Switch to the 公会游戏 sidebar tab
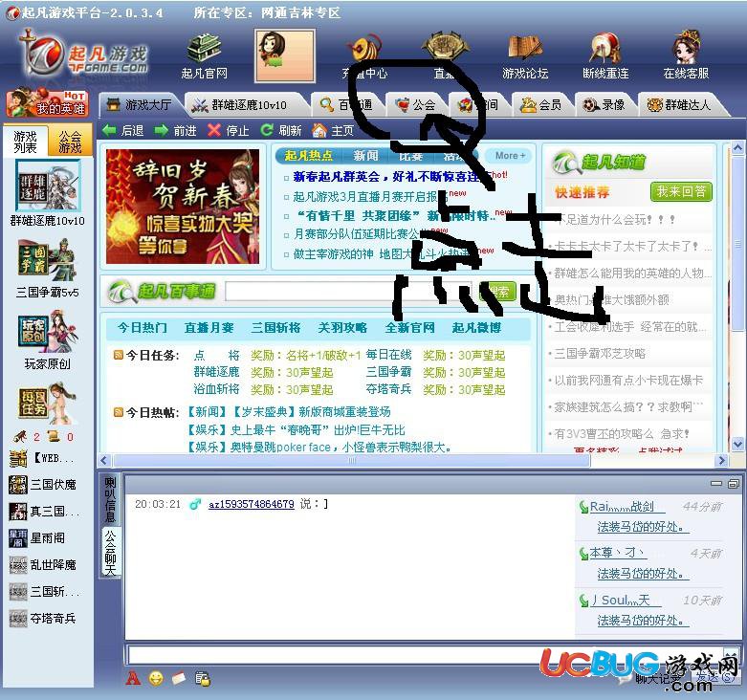Screen dimensions: 747x700 [70, 142]
